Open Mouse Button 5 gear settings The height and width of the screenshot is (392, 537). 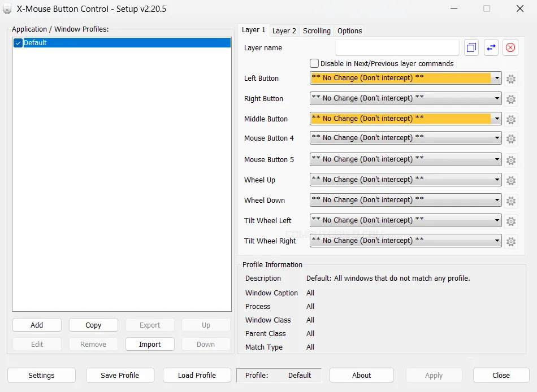coord(510,160)
